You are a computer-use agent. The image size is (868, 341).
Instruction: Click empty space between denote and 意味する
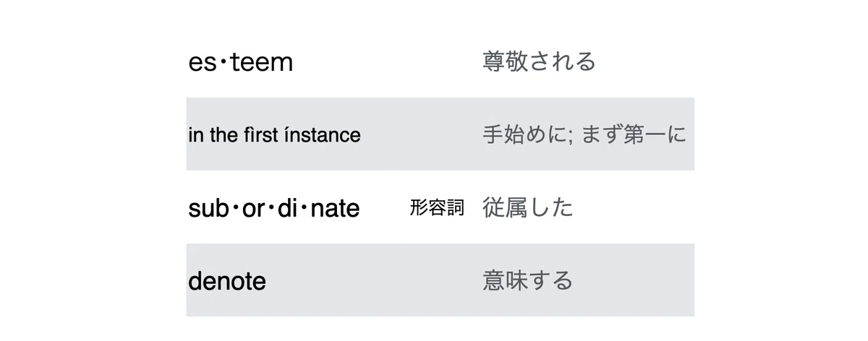click(374, 281)
